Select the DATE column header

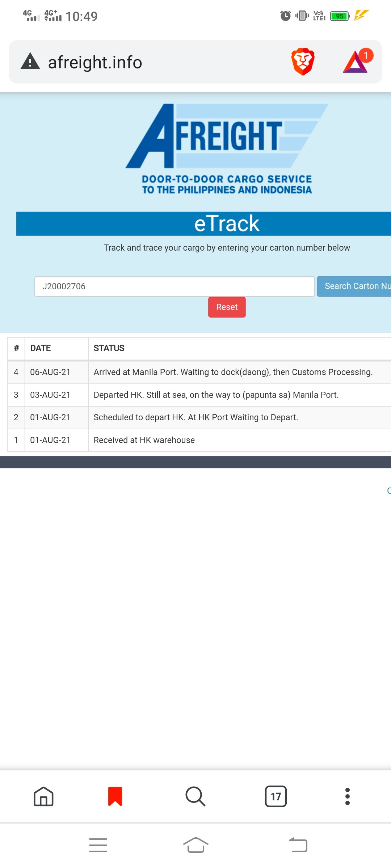pos(41,348)
